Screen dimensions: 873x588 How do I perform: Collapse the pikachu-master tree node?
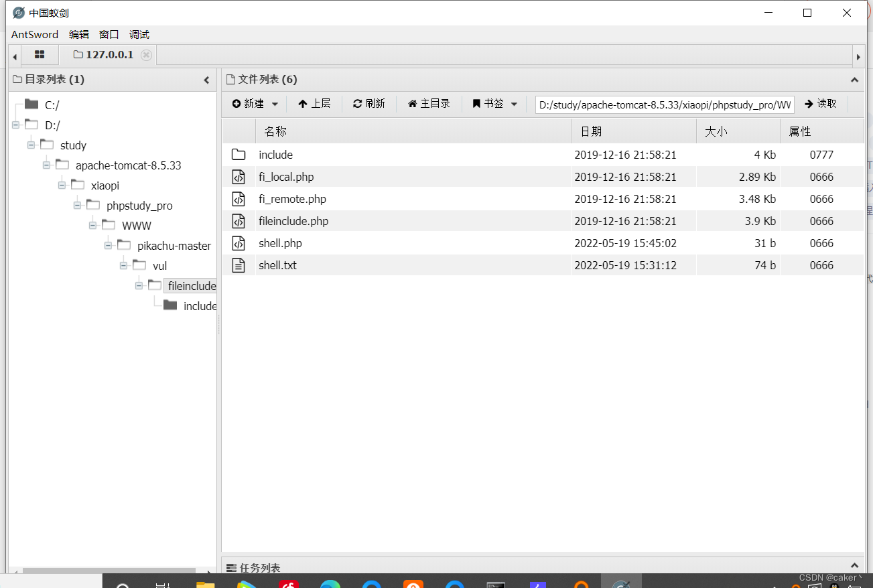pos(108,245)
